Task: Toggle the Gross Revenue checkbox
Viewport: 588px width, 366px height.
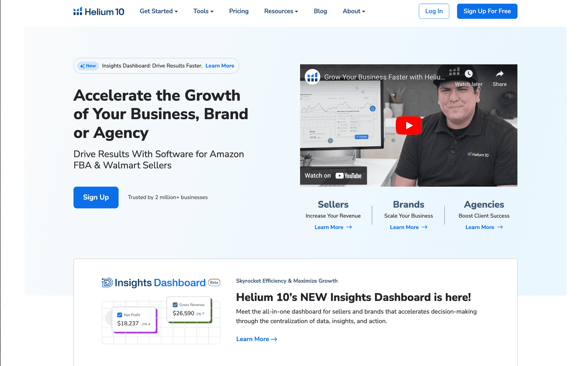Action: [175, 305]
